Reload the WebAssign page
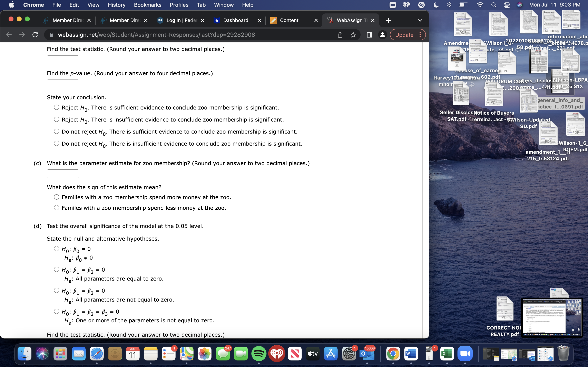The image size is (588, 367). [35, 35]
